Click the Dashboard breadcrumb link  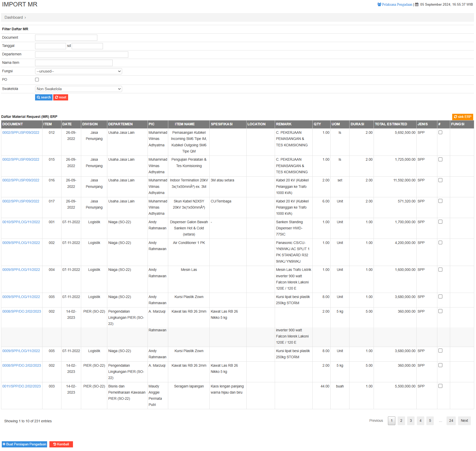pos(14,17)
